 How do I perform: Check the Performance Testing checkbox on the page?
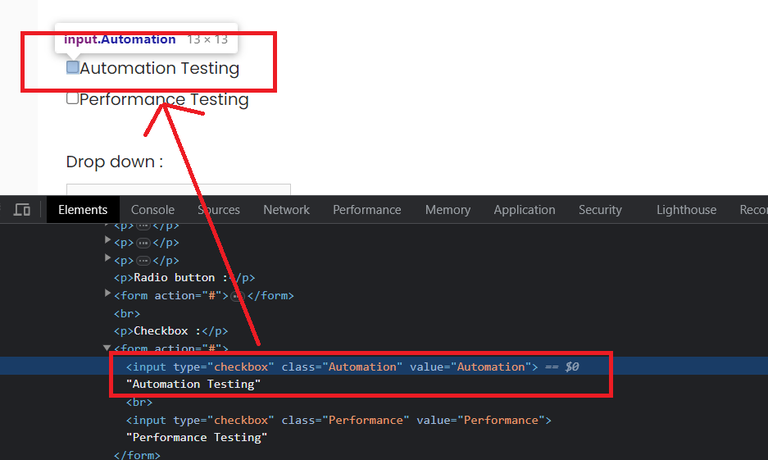click(x=72, y=98)
